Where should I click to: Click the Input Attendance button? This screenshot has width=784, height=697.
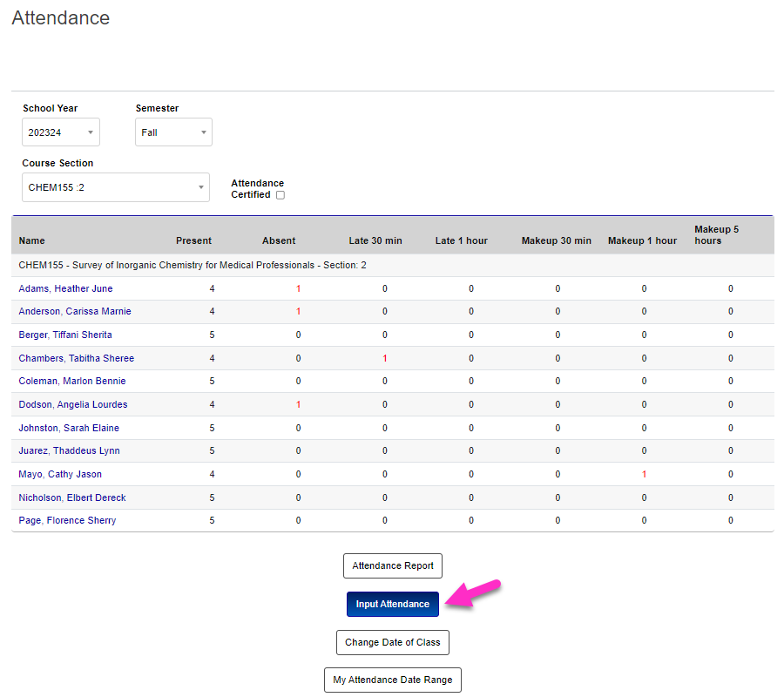click(392, 604)
